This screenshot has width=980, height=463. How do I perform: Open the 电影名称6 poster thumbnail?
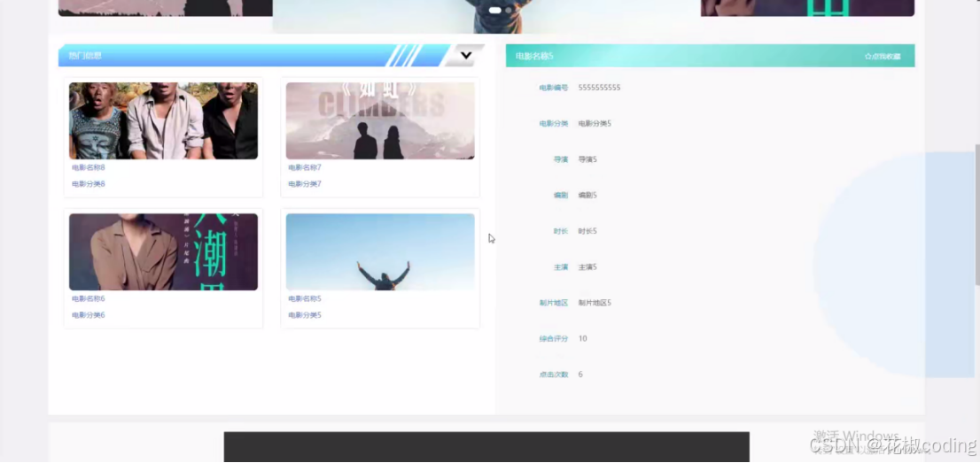[163, 251]
